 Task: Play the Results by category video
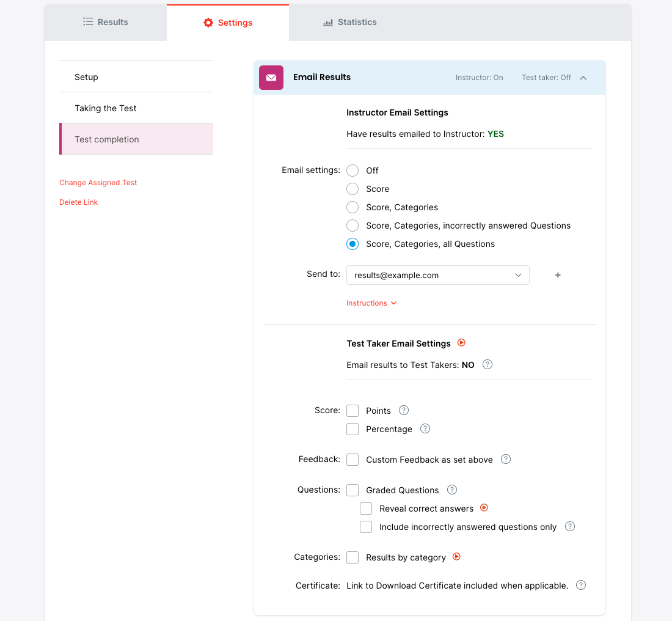[456, 557]
